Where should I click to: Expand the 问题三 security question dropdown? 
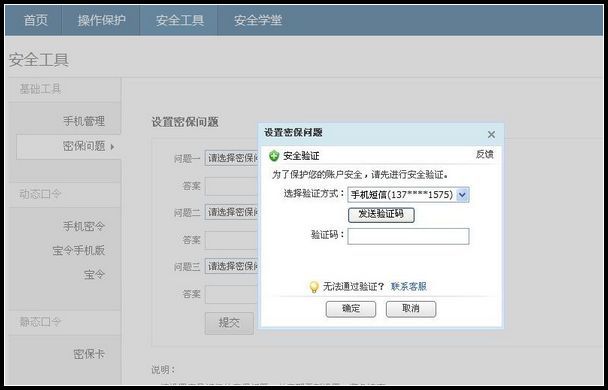pyautogui.click(x=232, y=266)
